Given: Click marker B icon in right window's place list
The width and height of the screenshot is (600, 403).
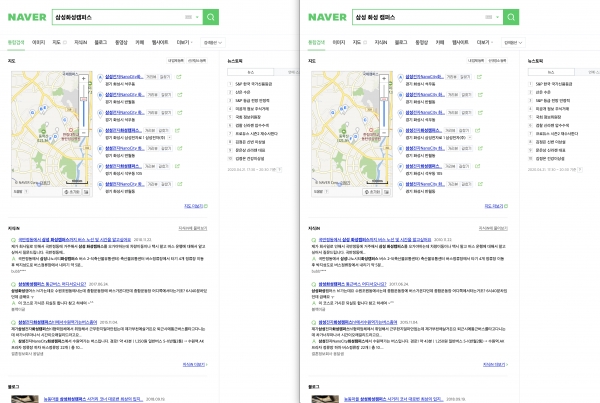Looking at the screenshot, I should tap(401, 96).
